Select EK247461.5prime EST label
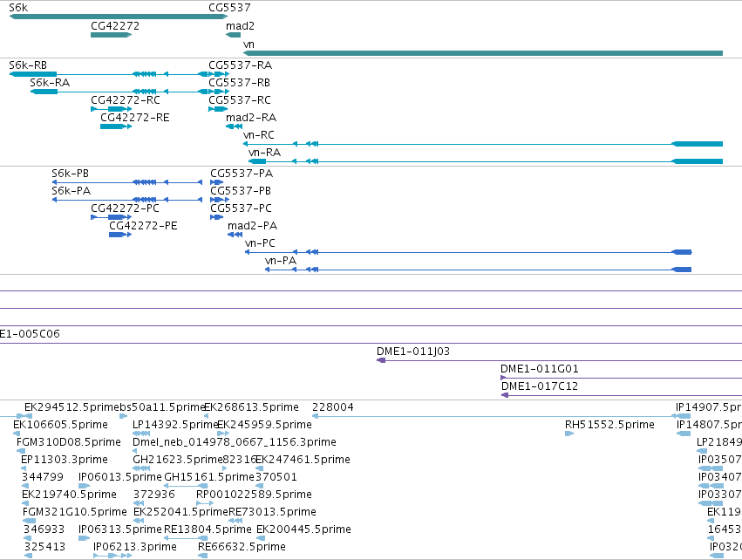 [303, 460]
